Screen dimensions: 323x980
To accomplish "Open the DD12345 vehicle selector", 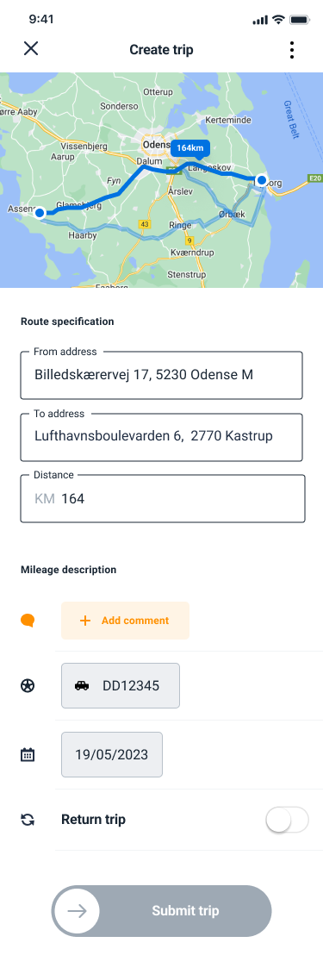I will pos(121,685).
